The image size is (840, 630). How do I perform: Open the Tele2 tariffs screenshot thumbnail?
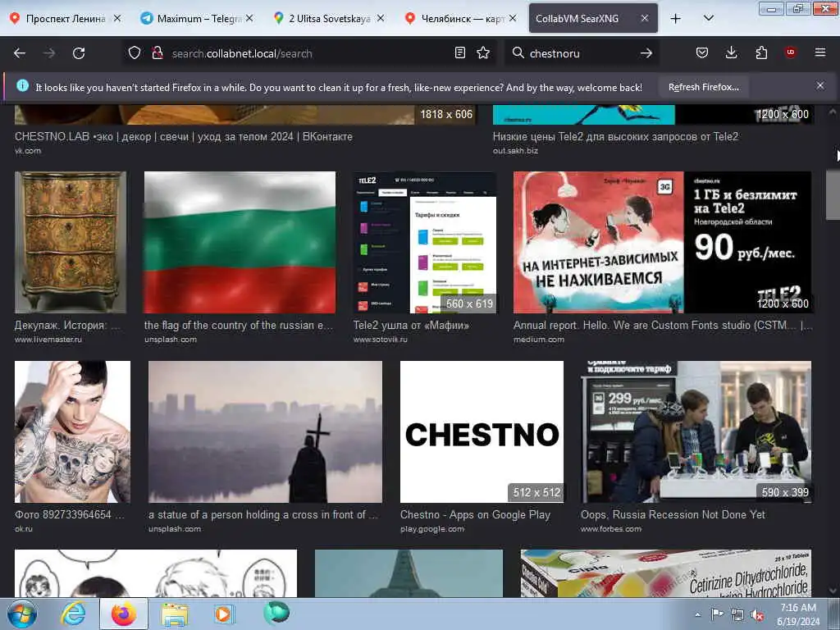pos(424,242)
